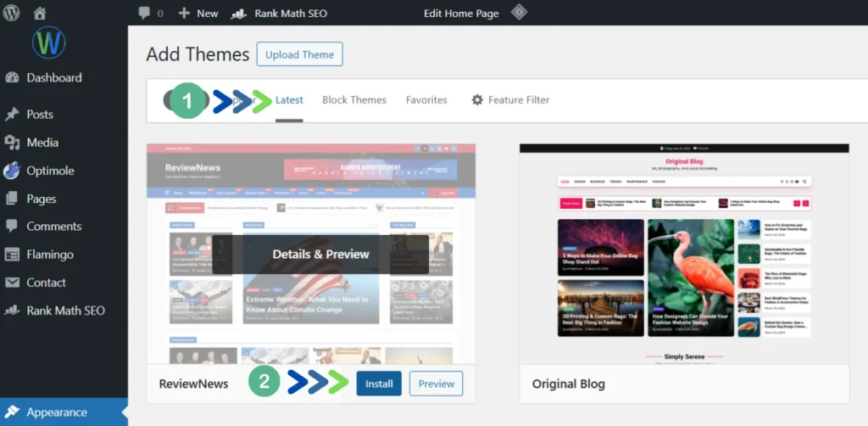Click the plus New content icon
Viewport: 868px width, 426px height.
(184, 14)
